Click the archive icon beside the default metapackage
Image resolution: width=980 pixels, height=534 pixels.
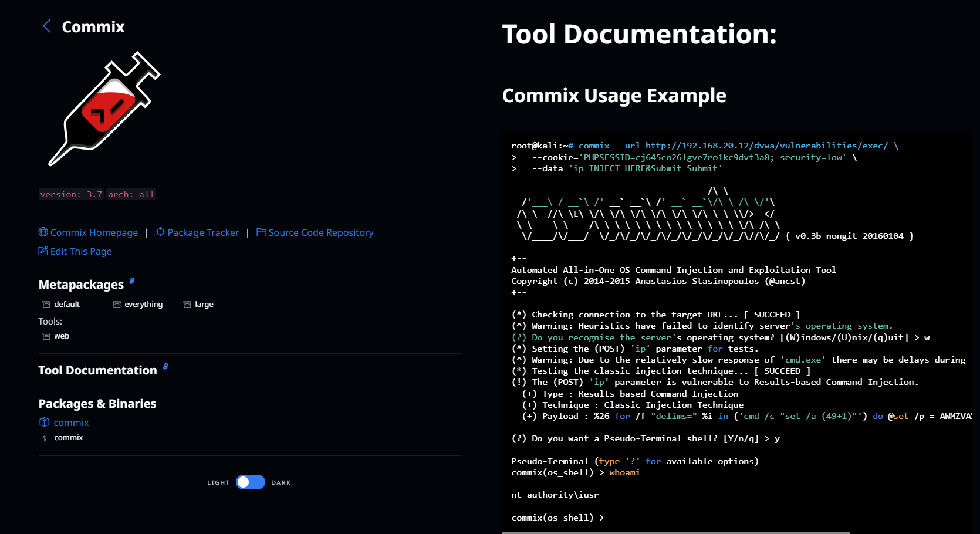point(46,304)
